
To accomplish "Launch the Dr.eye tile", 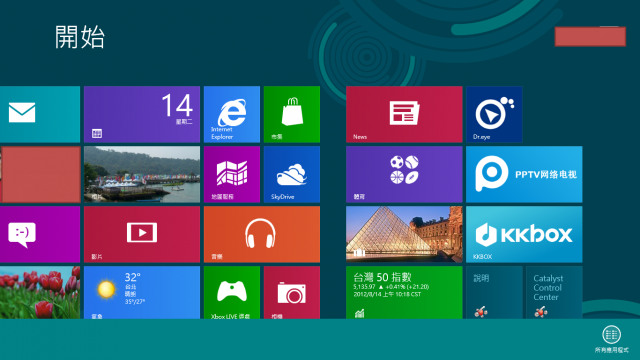I will 494,114.
